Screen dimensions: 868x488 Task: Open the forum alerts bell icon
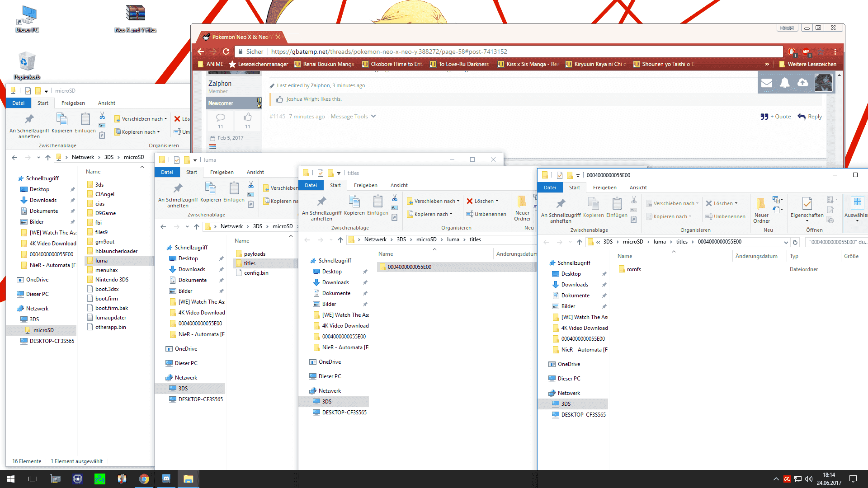coord(785,83)
